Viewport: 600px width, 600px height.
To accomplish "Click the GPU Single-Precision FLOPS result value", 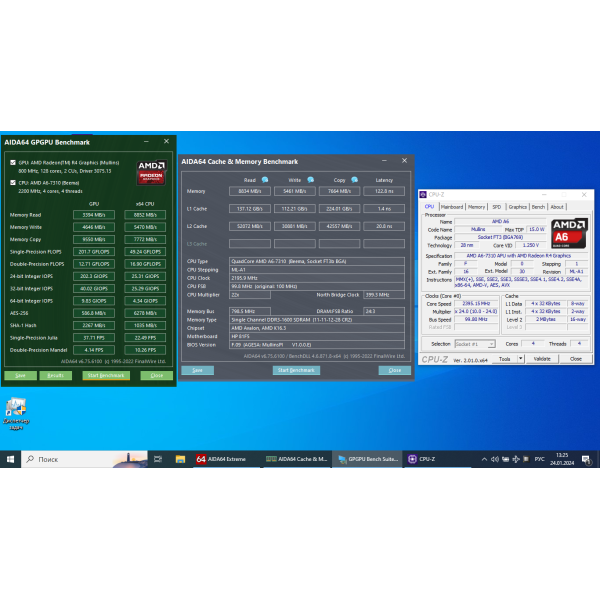I will 94,252.
